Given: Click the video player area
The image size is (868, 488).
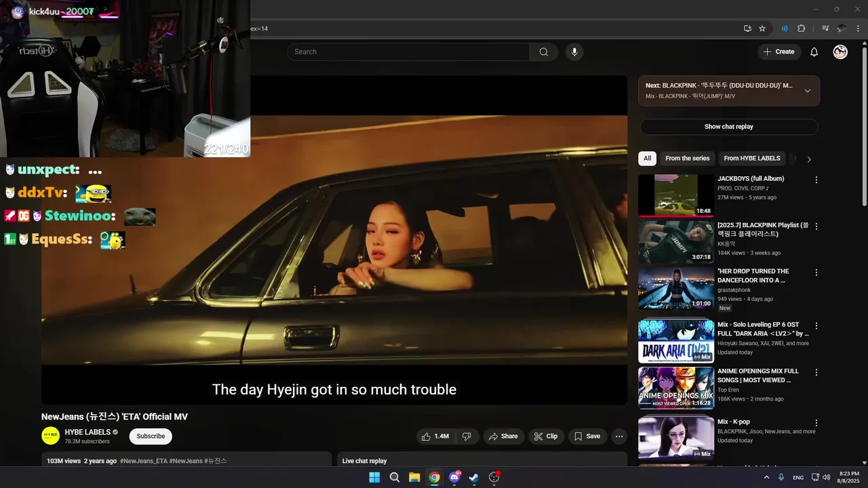Looking at the screenshot, I should pos(334,240).
